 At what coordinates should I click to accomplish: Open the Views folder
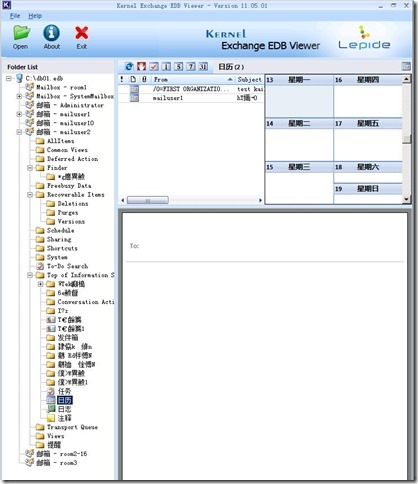55,436
